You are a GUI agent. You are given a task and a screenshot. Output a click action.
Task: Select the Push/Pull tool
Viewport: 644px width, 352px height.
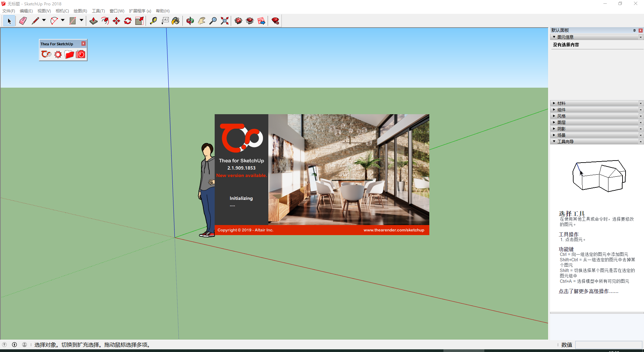click(94, 21)
